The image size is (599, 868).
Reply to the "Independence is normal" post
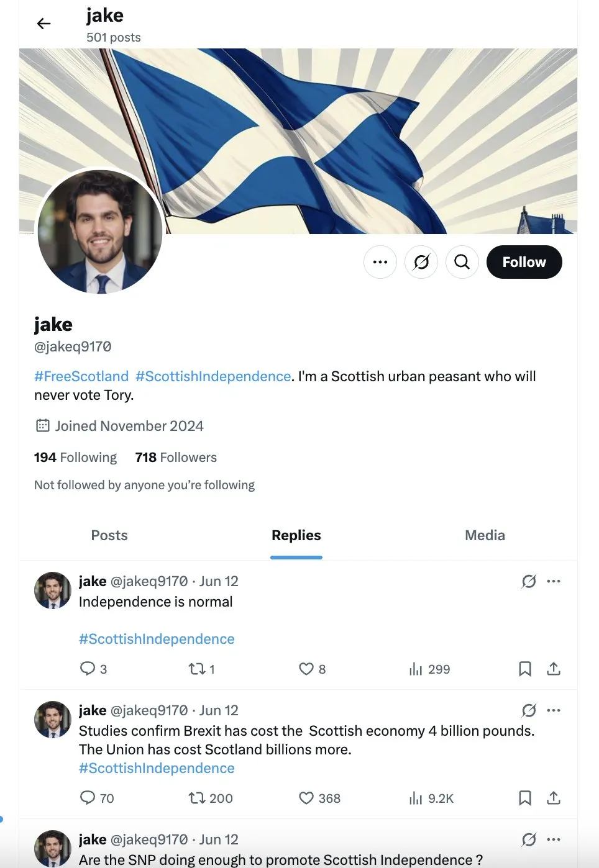pos(93,669)
